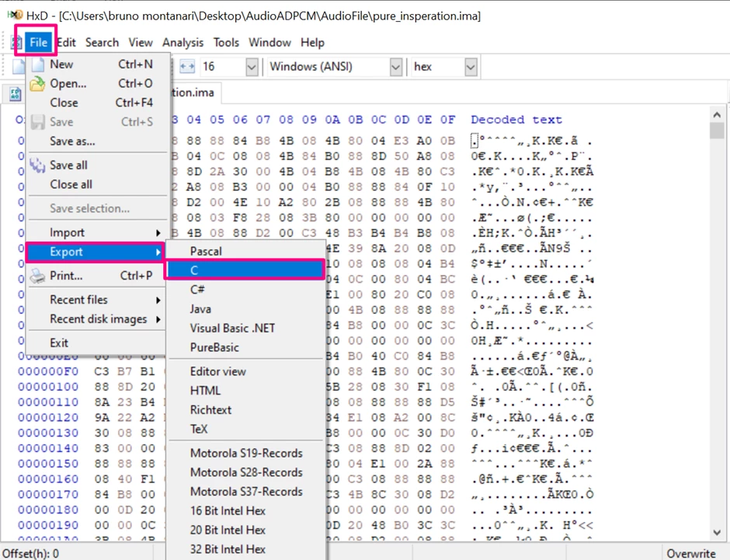Export as Java source
This screenshot has height=560, width=730.
pyautogui.click(x=245, y=309)
